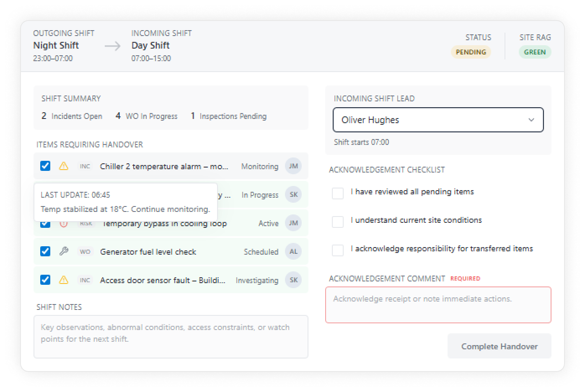The height and width of the screenshot is (392, 585).
Task: Click the SK avatar on Access door row
Action: (x=293, y=280)
